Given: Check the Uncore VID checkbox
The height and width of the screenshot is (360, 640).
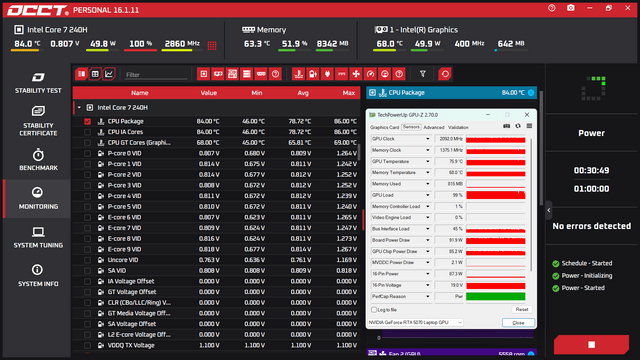Looking at the screenshot, I should click(87, 260).
